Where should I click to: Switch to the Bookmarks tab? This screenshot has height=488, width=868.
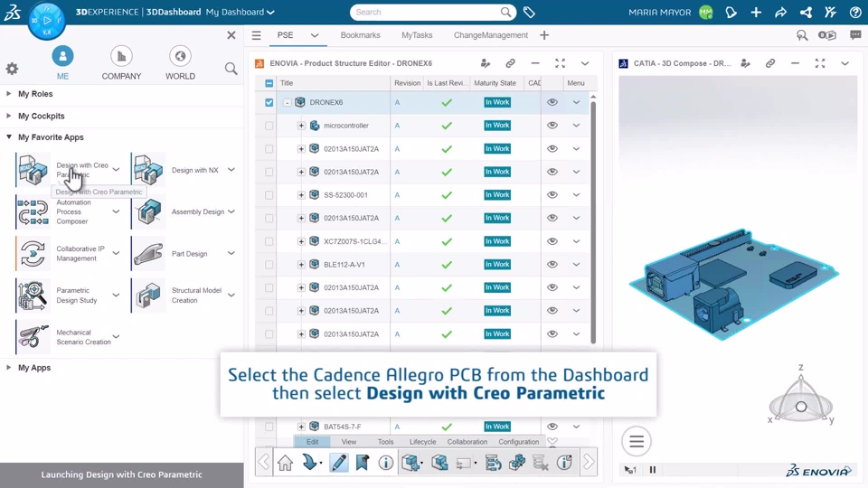[x=361, y=35]
